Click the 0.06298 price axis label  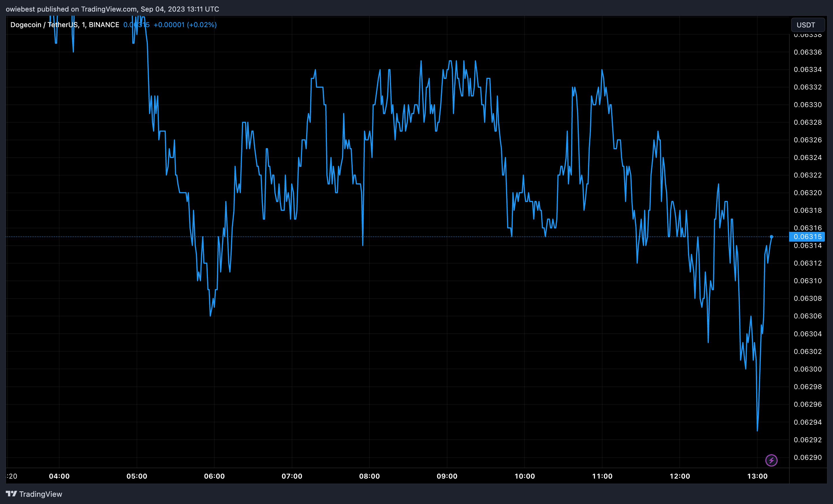pos(808,387)
